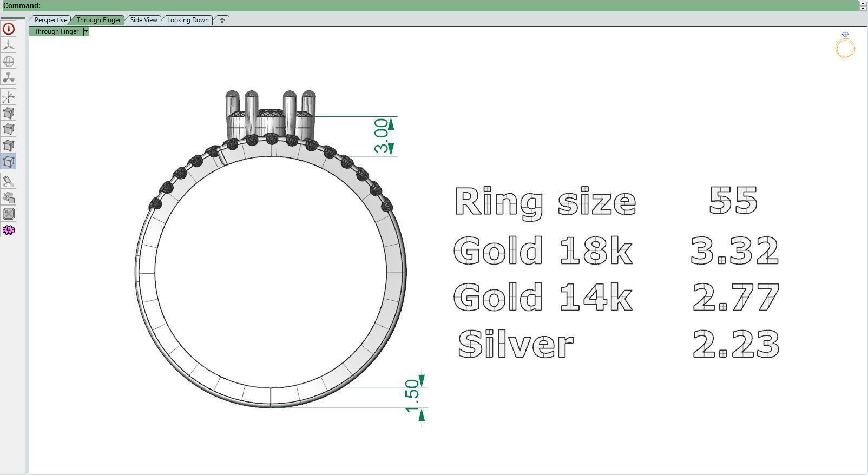Click the axis arrows gumball icon
The image size is (868, 475).
(x=9, y=97)
